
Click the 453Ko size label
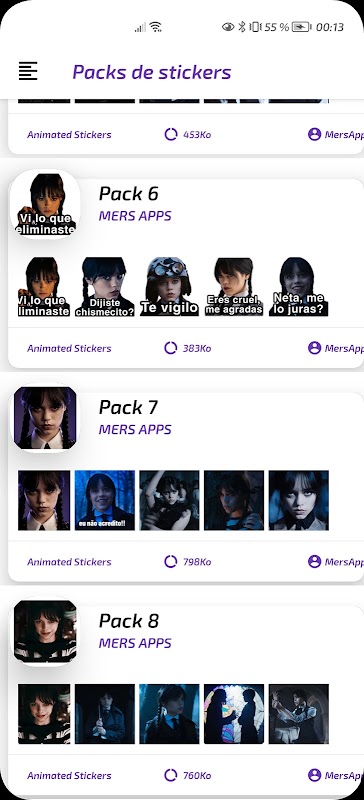pos(197,135)
